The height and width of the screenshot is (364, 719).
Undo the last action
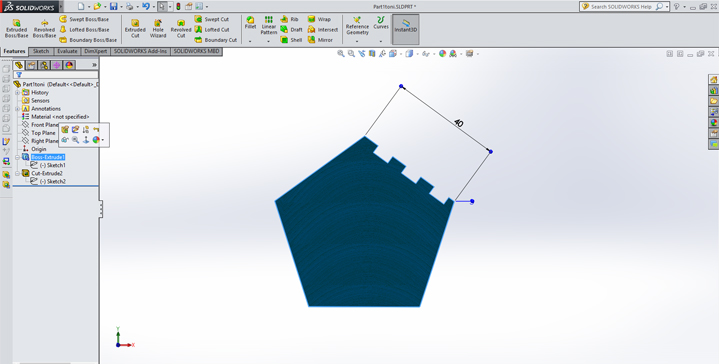(x=146, y=6)
